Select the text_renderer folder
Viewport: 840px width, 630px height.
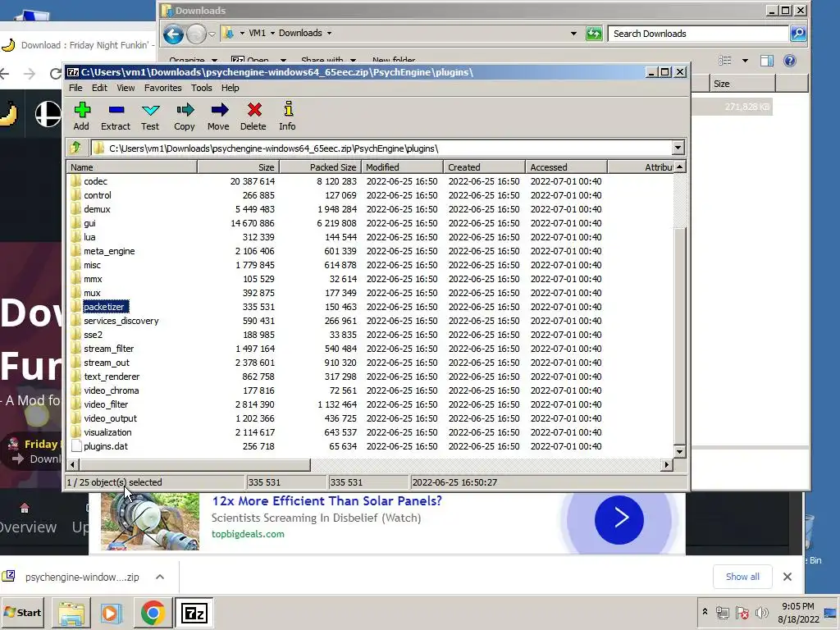[112, 376]
